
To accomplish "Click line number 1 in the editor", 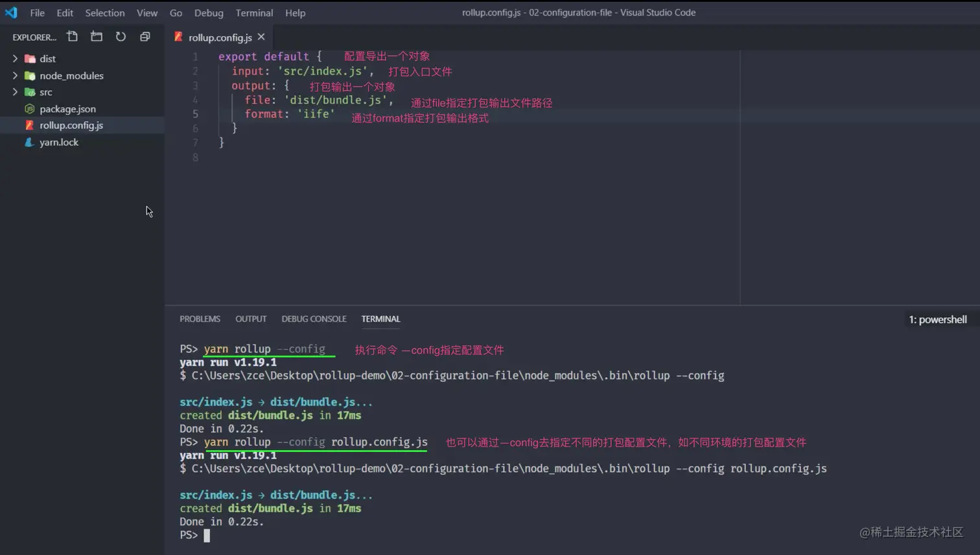I will pyautogui.click(x=195, y=57).
